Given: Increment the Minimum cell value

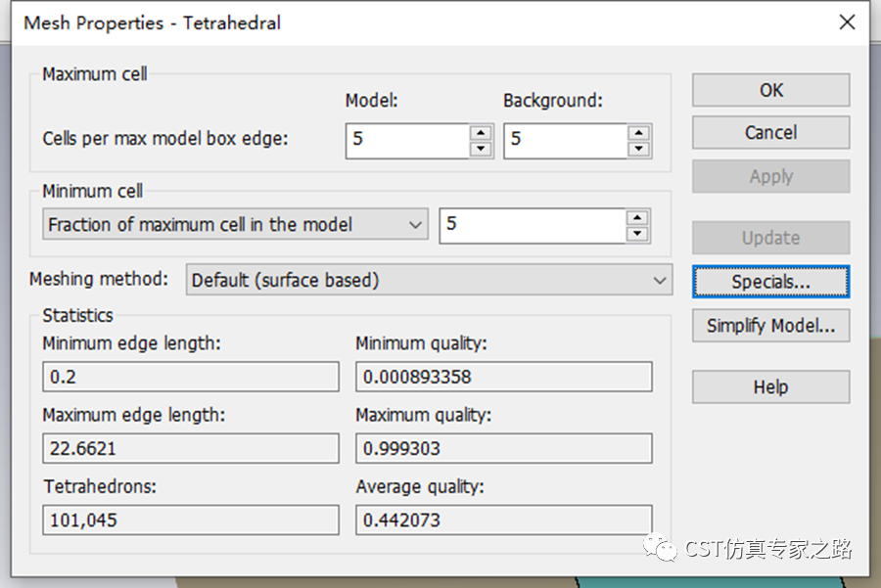Looking at the screenshot, I should click(x=639, y=217).
